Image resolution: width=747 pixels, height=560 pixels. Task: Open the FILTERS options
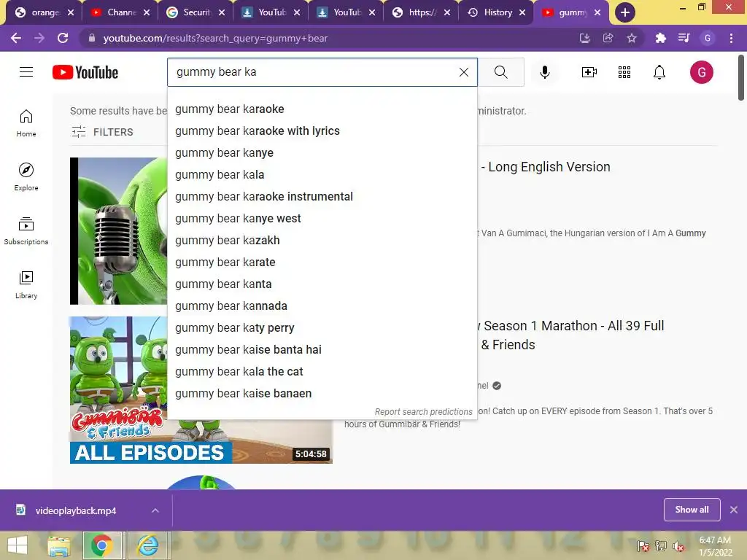pyautogui.click(x=102, y=132)
